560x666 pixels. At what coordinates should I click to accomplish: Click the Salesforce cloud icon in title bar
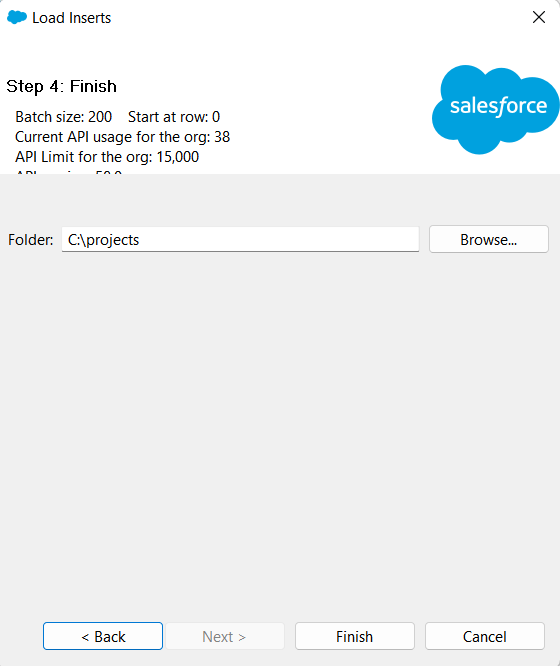click(17, 17)
